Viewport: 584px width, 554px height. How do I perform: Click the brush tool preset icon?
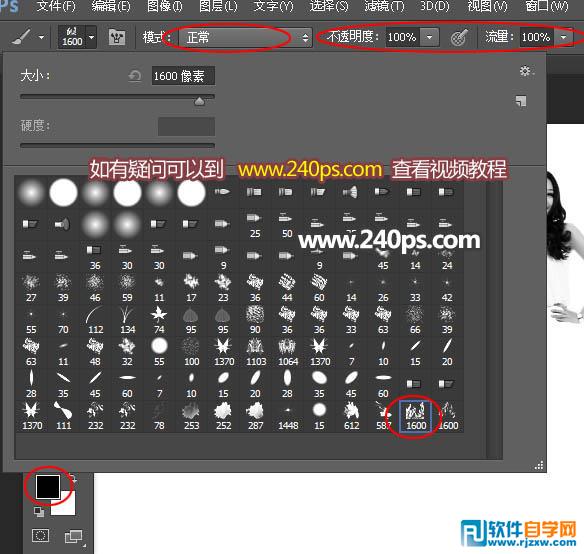pyautogui.click(x=21, y=37)
